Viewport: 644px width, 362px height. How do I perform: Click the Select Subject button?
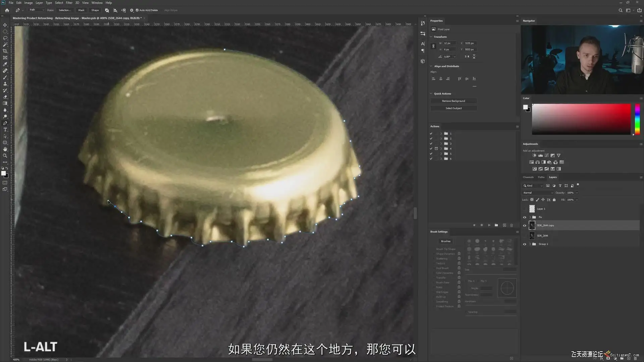tap(453, 108)
